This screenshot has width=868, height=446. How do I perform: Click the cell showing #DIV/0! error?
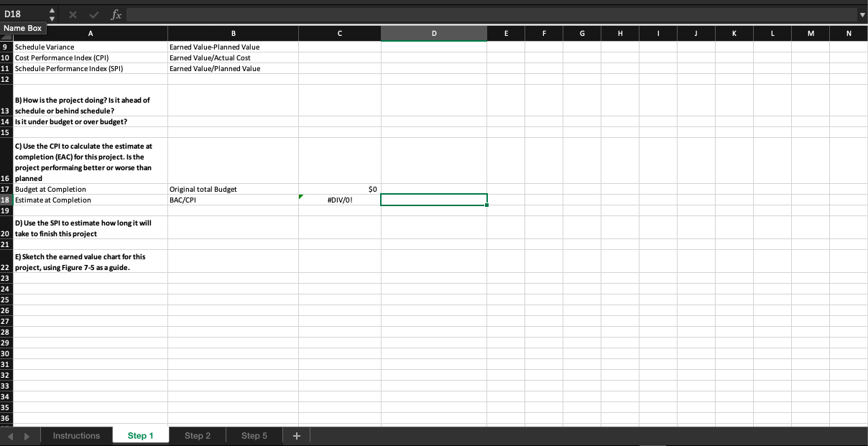[x=339, y=200]
